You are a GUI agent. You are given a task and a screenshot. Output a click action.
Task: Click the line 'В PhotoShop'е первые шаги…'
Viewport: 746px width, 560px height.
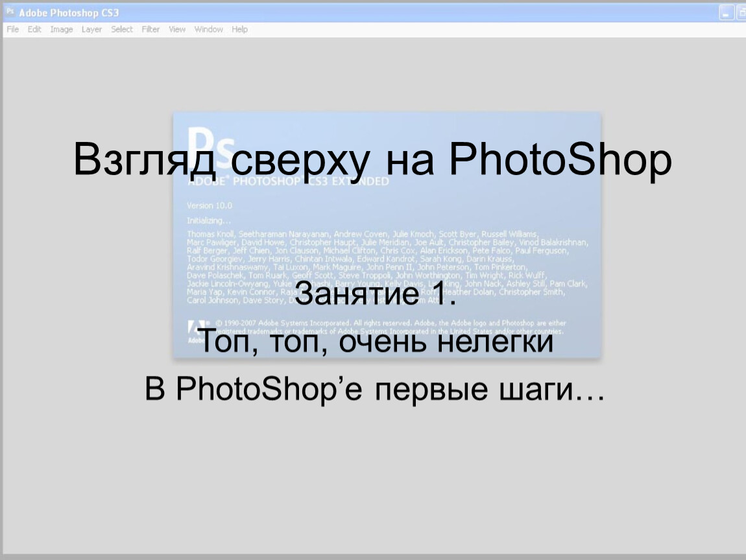click(x=375, y=390)
